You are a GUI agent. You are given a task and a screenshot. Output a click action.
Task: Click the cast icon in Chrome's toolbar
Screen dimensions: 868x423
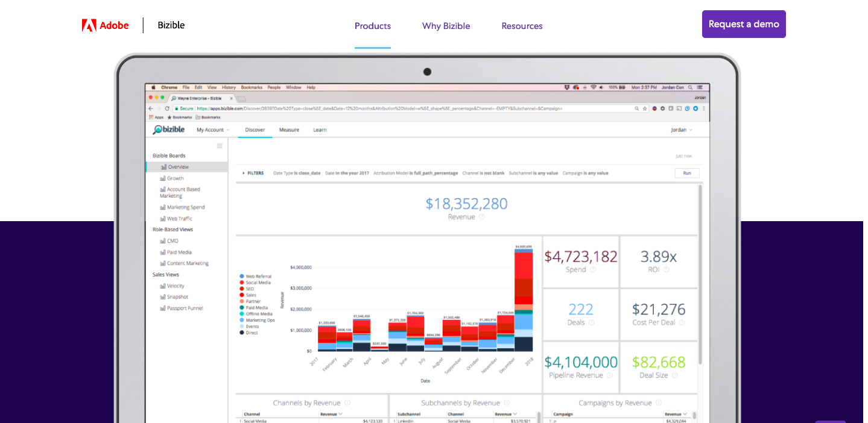(679, 108)
